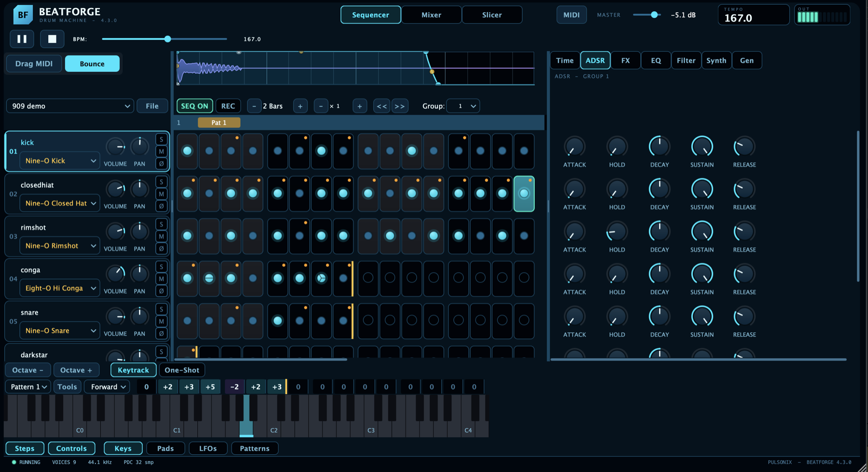Shift pattern left with << button
Screen dimensions: 868x472
pos(381,106)
